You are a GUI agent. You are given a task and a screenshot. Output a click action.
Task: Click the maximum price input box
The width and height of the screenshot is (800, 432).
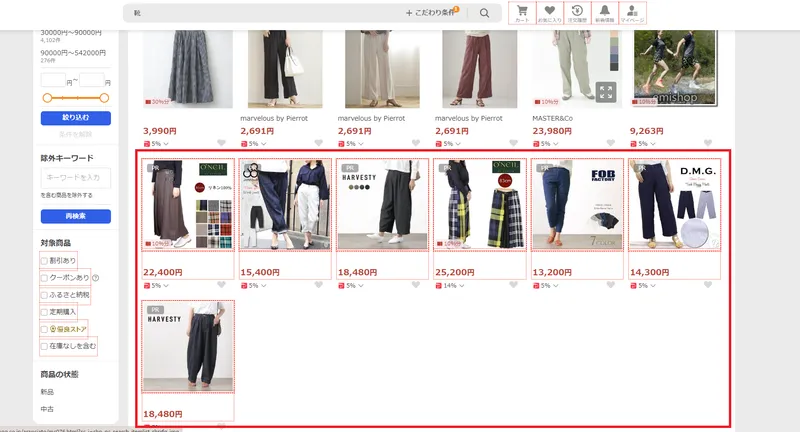(x=92, y=80)
